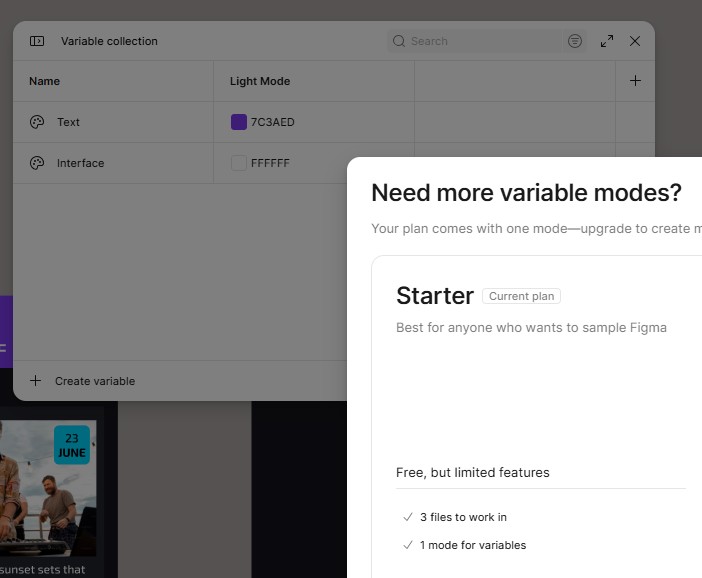Screen dimensions: 702x578
Task: Toggle the sidebar panel icon beside Variable collection
Action: [x=37, y=41]
